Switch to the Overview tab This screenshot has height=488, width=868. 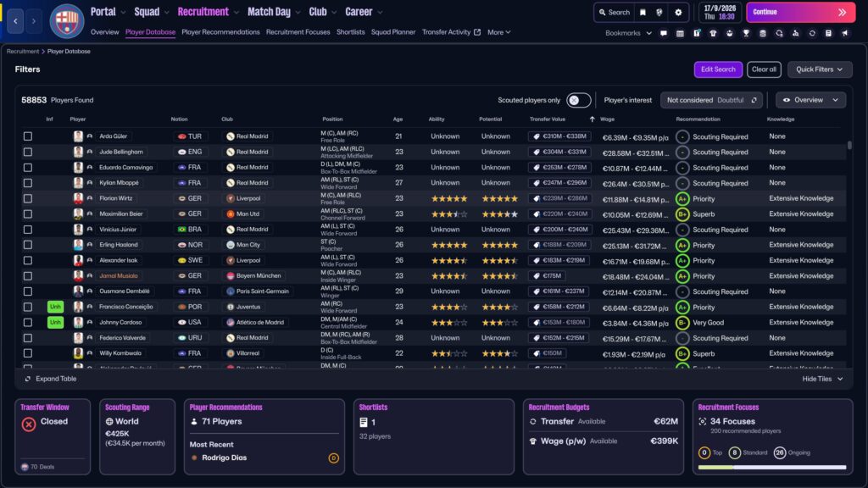[x=104, y=32]
